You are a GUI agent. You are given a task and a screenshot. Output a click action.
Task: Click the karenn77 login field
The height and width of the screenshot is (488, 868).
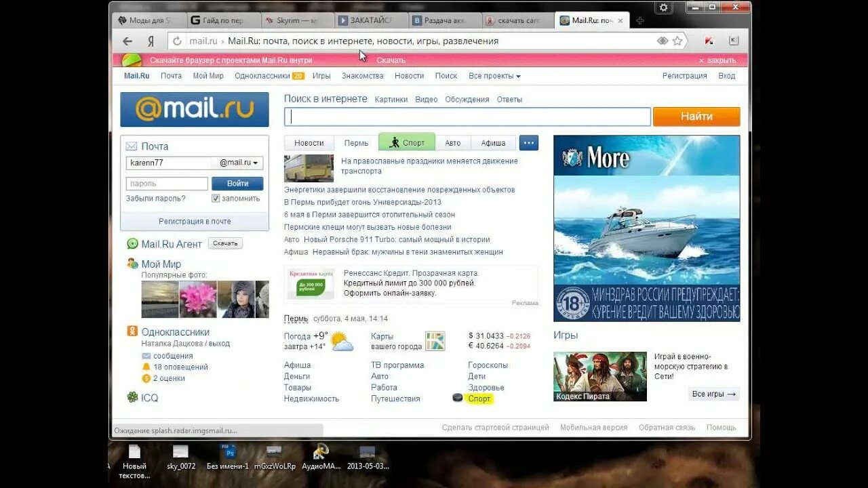(169, 163)
